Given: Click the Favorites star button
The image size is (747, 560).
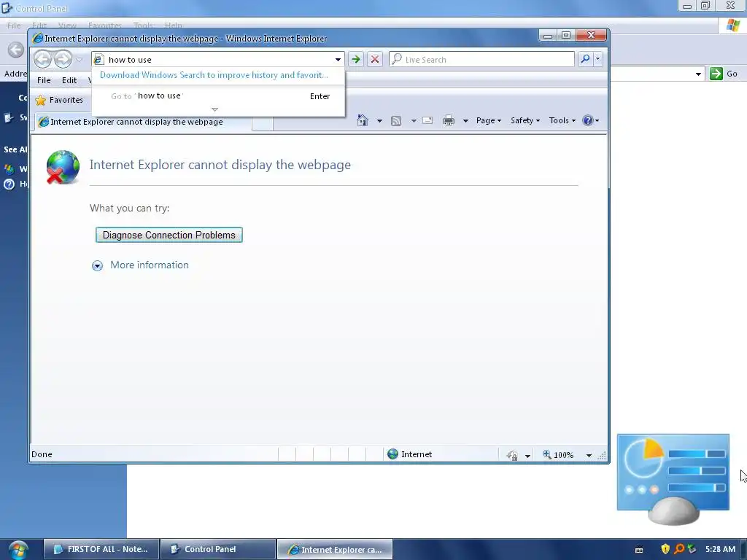Looking at the screenshot, I should 60,100.
